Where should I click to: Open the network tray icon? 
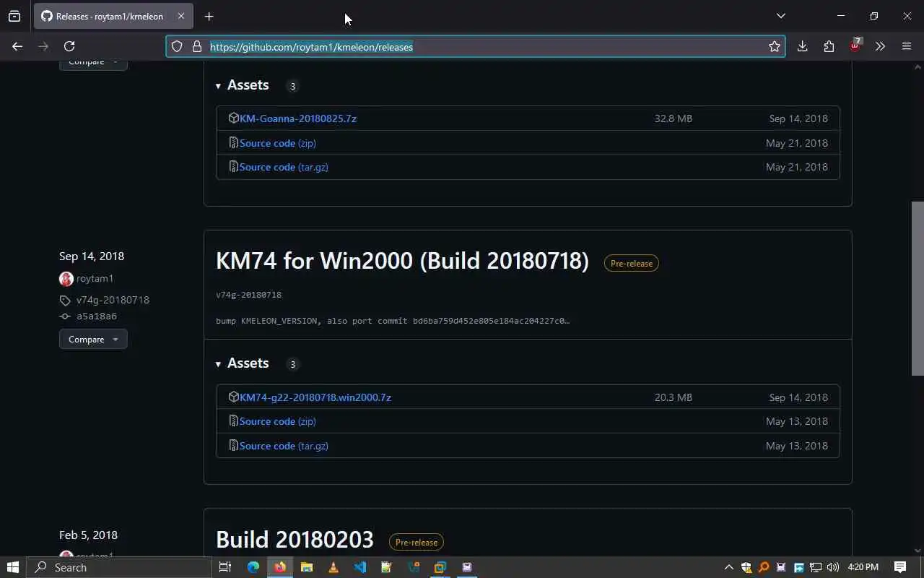click(816, 567)
